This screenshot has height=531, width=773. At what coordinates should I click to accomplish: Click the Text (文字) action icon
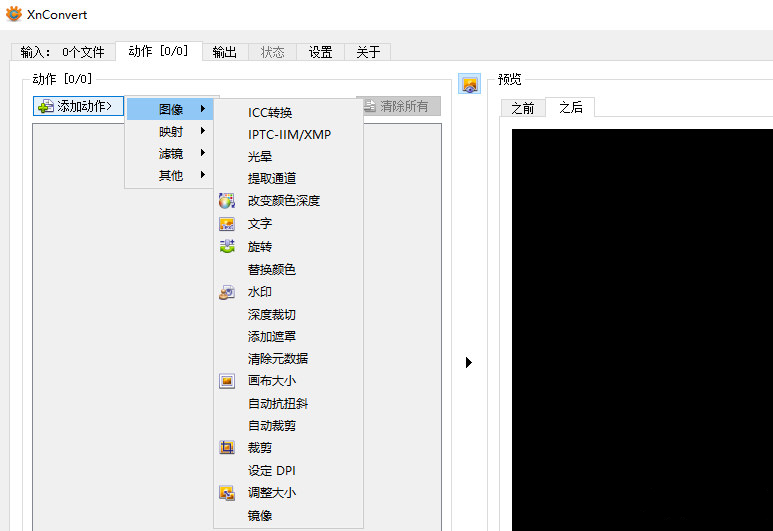pyautogui.click(x=227, y=224)
